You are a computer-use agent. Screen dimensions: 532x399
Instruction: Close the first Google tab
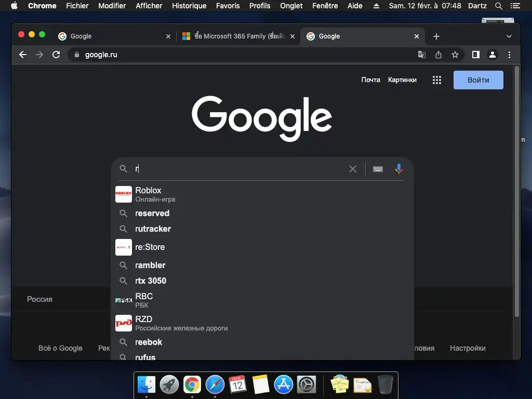point(168,36)
